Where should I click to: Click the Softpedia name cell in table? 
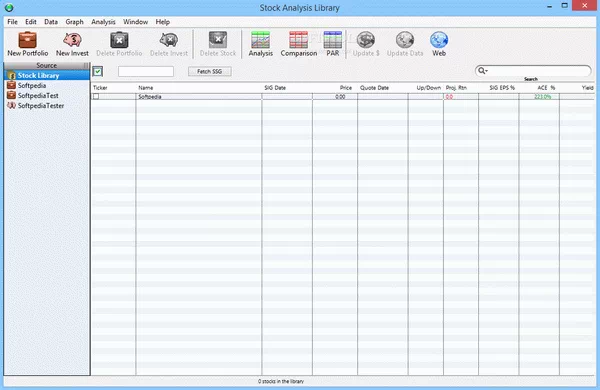150,97
